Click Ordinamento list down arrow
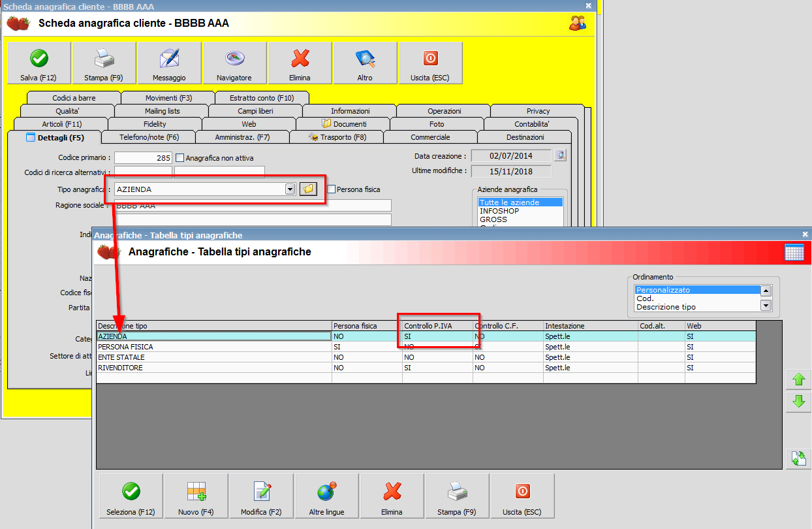The height and width of the screenshot is (529, 812). 766,306
